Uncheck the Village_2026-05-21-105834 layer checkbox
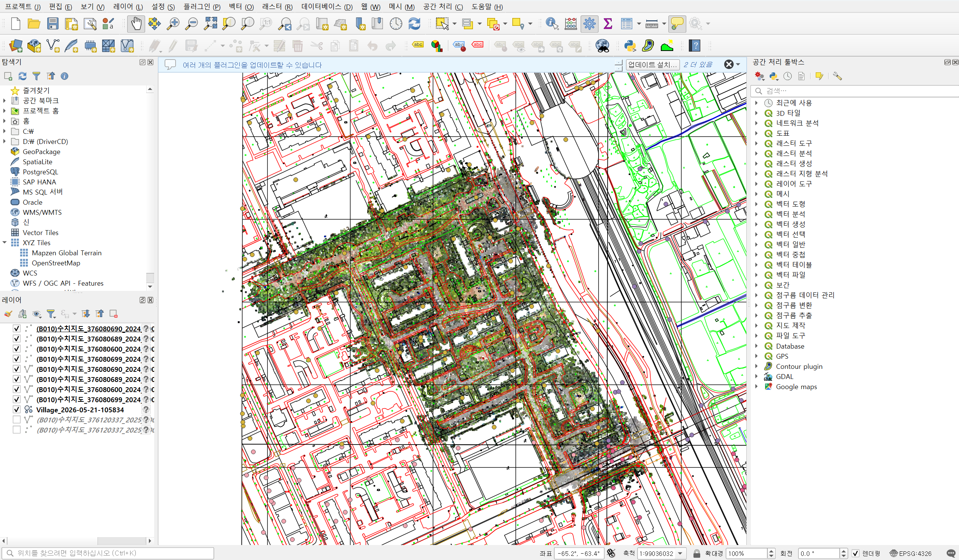 click(17, 410)
